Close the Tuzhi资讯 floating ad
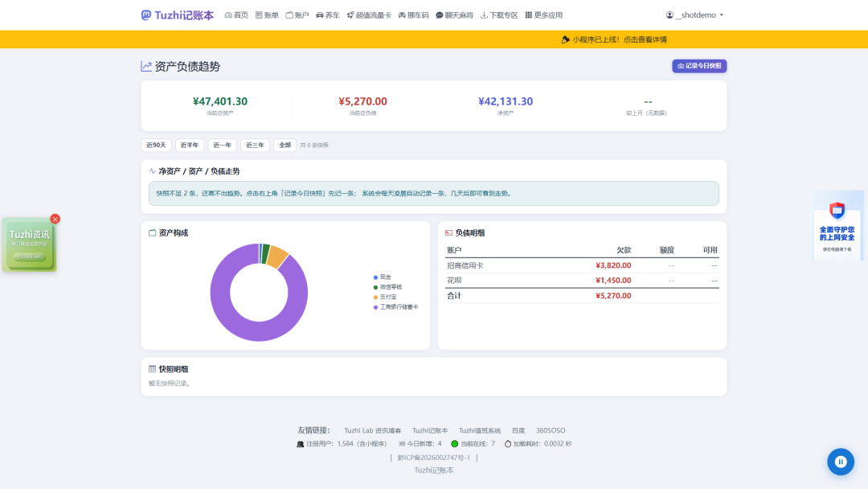The image size is (868, 489). tap(55, 219)
